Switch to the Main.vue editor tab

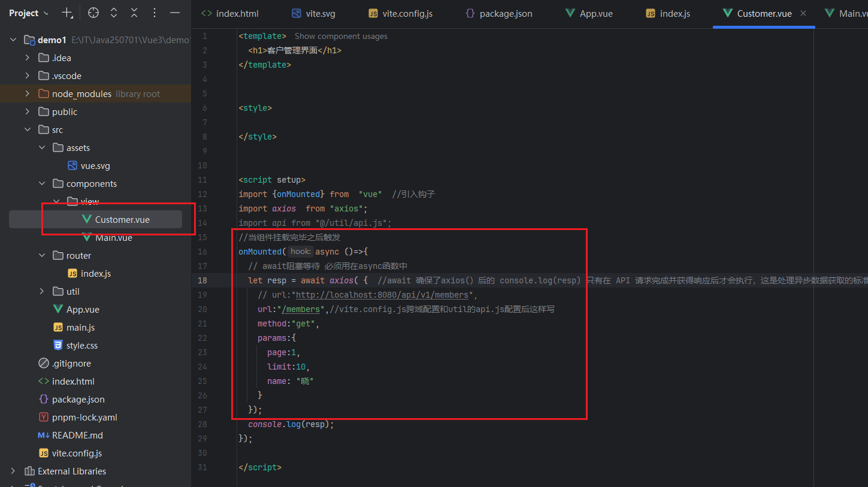[847, 13]
